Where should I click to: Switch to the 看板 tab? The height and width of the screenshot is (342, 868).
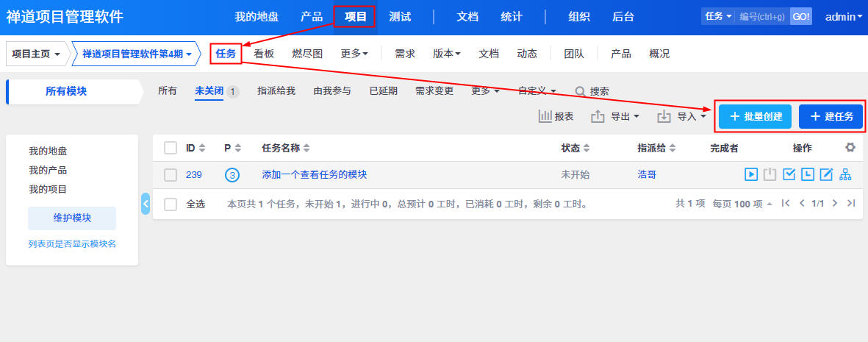264,54
